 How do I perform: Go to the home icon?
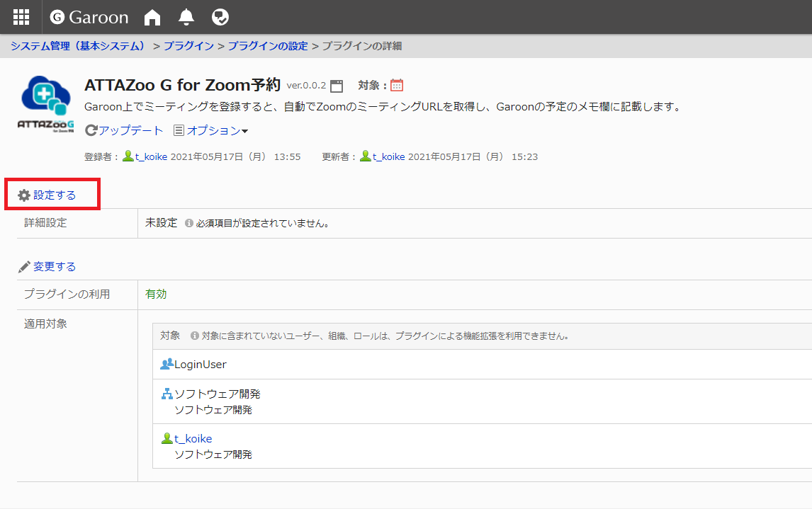(x=152, y=17)
